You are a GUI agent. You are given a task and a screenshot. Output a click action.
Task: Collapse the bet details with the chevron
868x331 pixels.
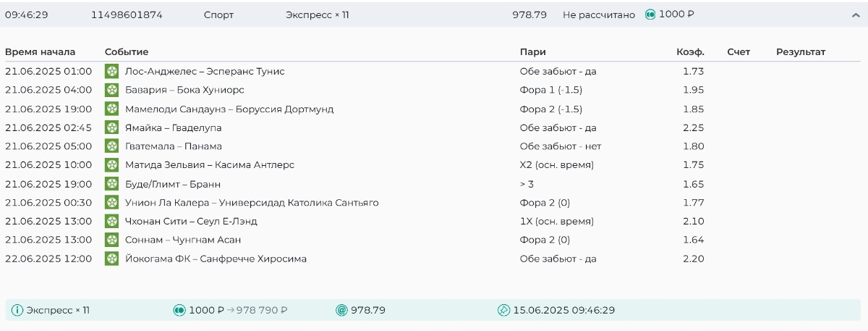[x=856, y=15]
